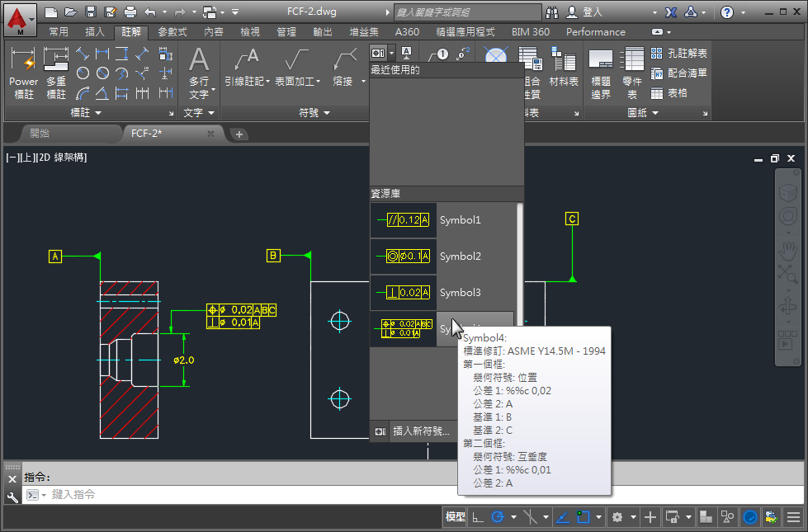Switch to the 插入 ribbon tab
Image resolution: width=808 pixels, height=532 pixels.
(x=95, y=32)
